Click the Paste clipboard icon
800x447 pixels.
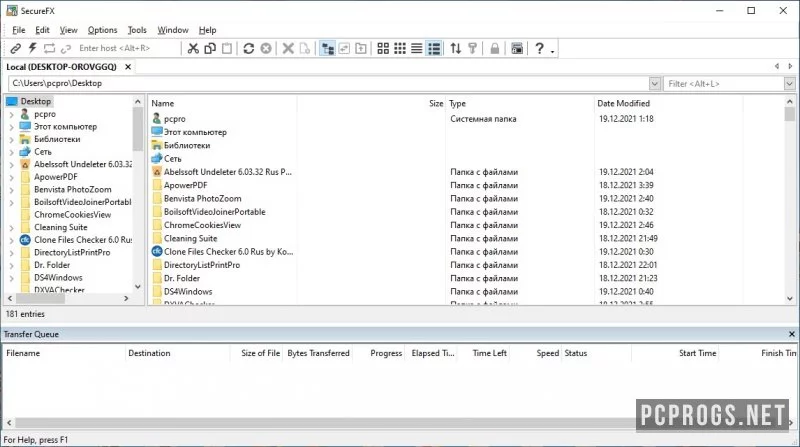[x=227, y=48]
